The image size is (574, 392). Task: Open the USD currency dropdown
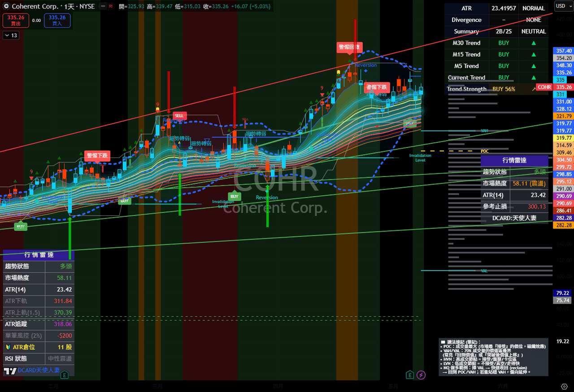563,6
